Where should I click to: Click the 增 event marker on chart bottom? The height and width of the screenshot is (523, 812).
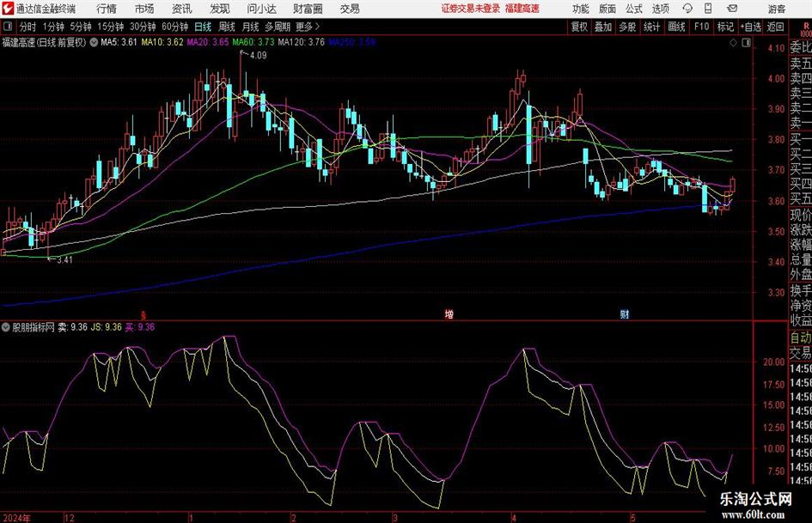449,314
